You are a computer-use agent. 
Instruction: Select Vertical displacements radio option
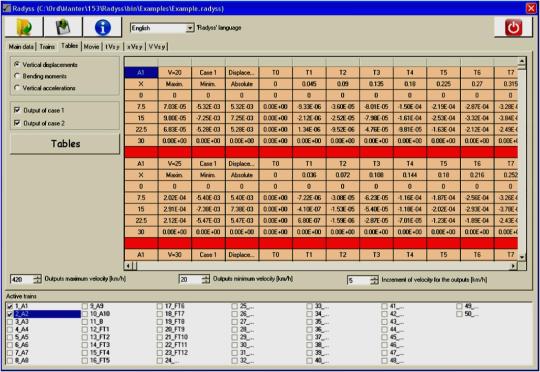pyautogui.click(x=17, y=64)
